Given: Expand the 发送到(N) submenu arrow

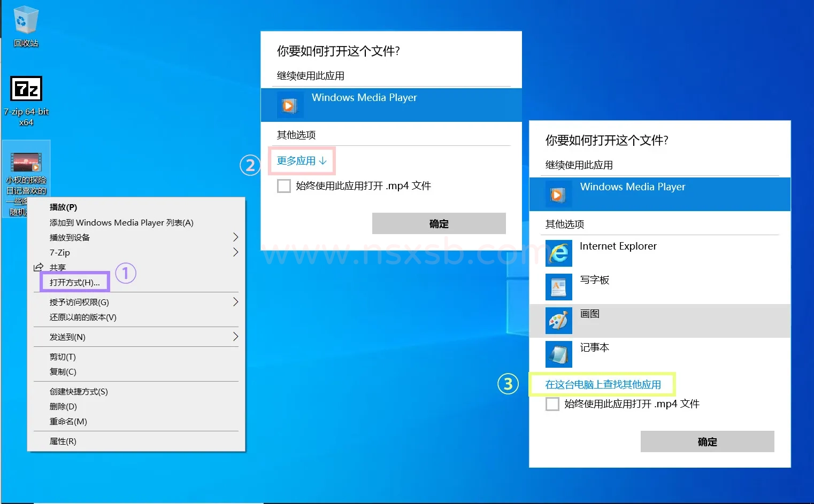Looking at the screenshot, I should [x=235, y=337].
